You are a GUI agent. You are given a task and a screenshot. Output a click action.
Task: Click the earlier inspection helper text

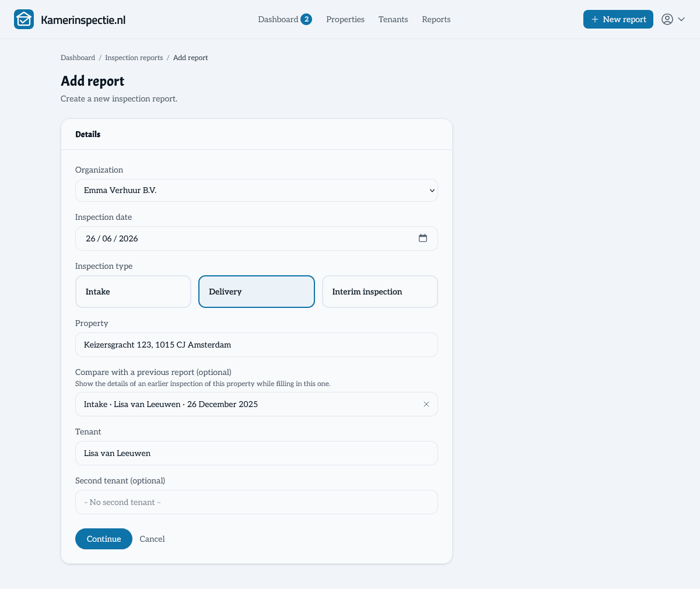203,384
